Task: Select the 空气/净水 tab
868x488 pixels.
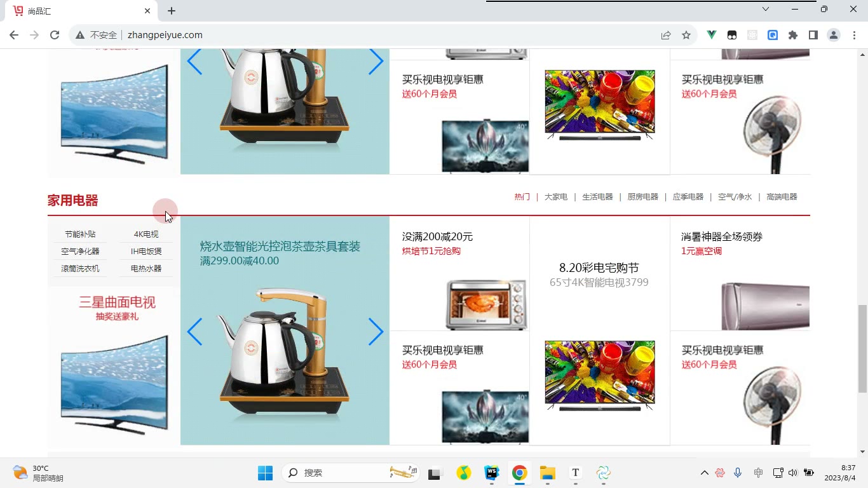Action: tap(735, 197)
